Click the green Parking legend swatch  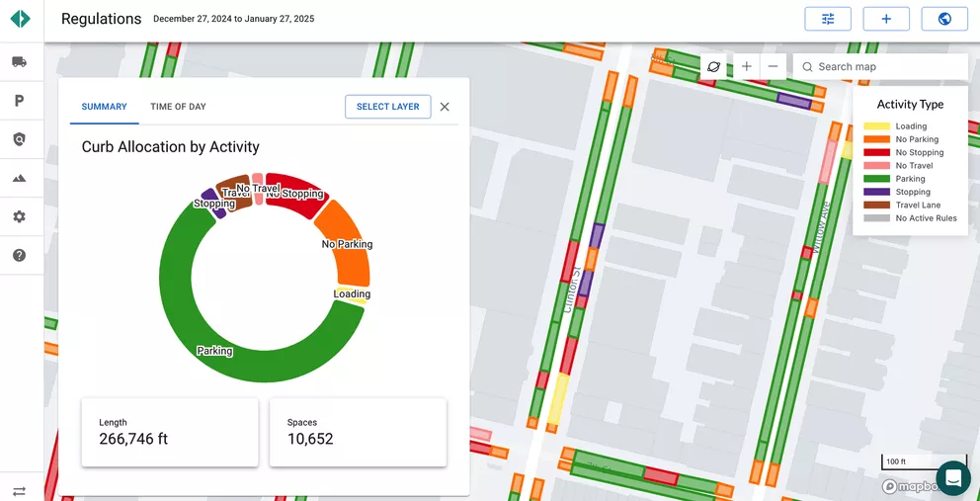tap(876, 179)
